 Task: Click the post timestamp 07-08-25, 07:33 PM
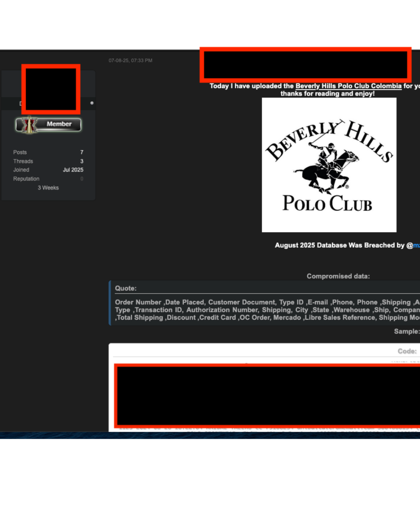[x=131, y=61]
